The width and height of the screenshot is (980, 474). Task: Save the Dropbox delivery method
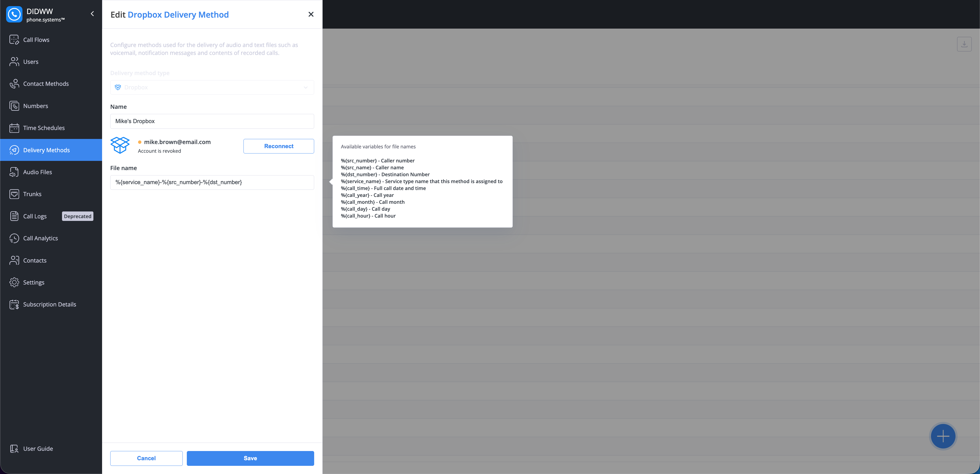coord(250,458)
